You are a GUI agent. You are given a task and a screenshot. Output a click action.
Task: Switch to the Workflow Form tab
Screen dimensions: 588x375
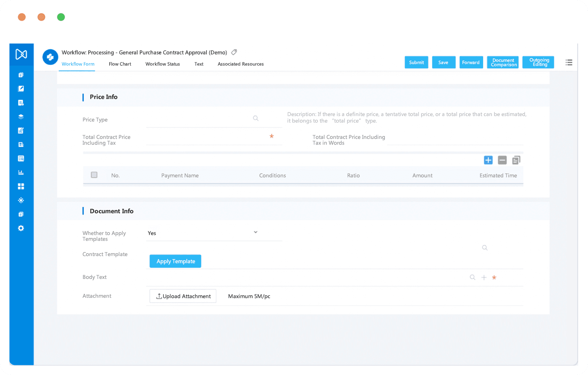click(78, 64)
